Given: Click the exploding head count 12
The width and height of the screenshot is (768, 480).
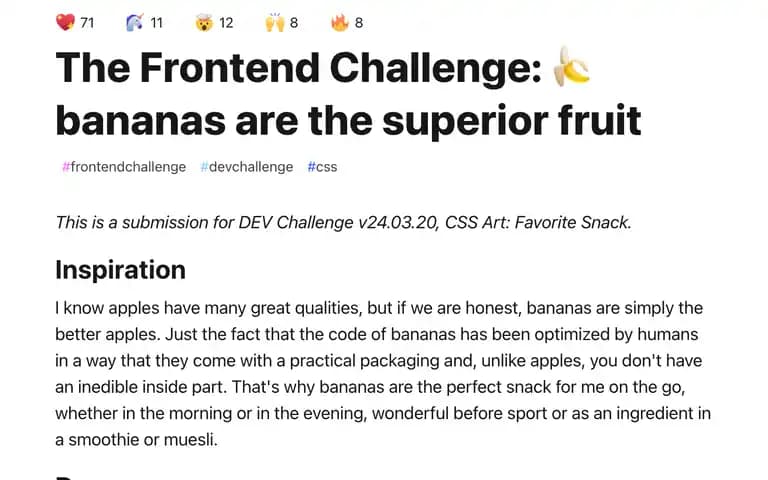Looking at the screenshot, I should point(226,23).
